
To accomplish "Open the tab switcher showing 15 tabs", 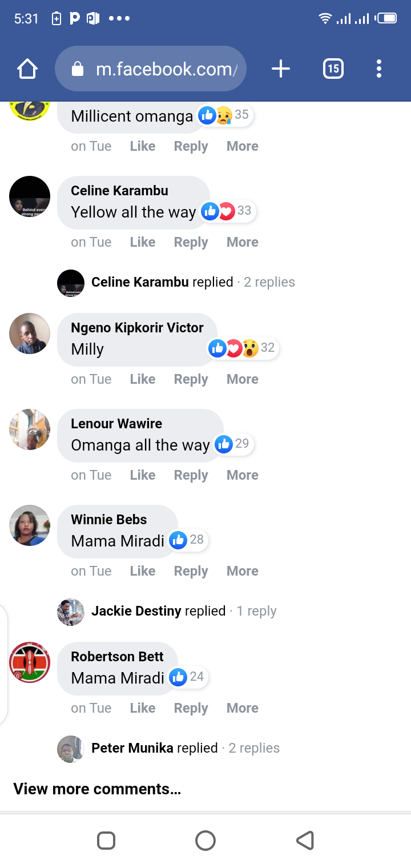I will pos(333,69).
